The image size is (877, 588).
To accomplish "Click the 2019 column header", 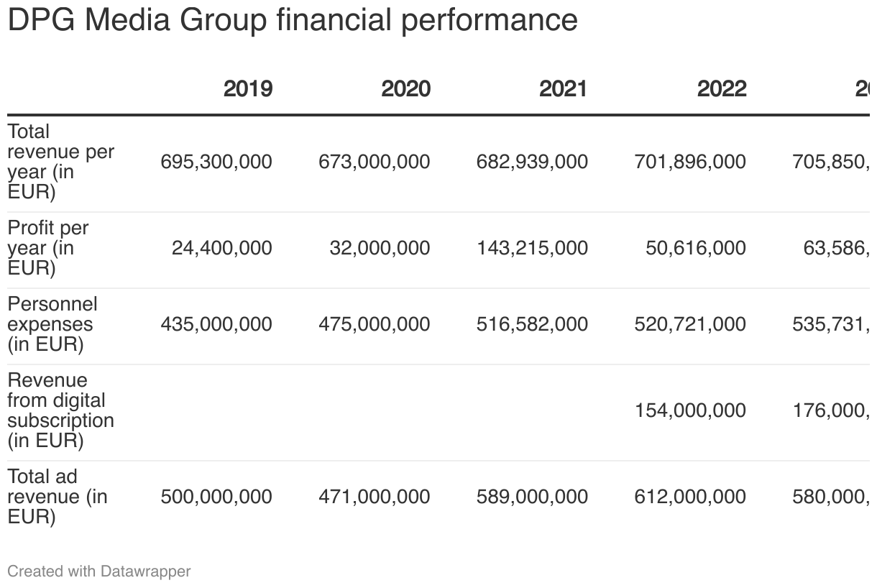I will 247,89.
